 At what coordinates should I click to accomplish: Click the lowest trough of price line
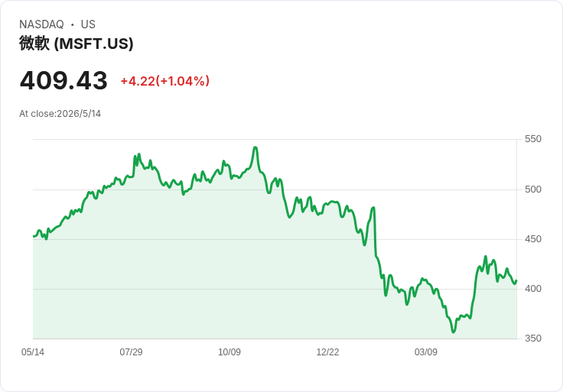[453, 332]
